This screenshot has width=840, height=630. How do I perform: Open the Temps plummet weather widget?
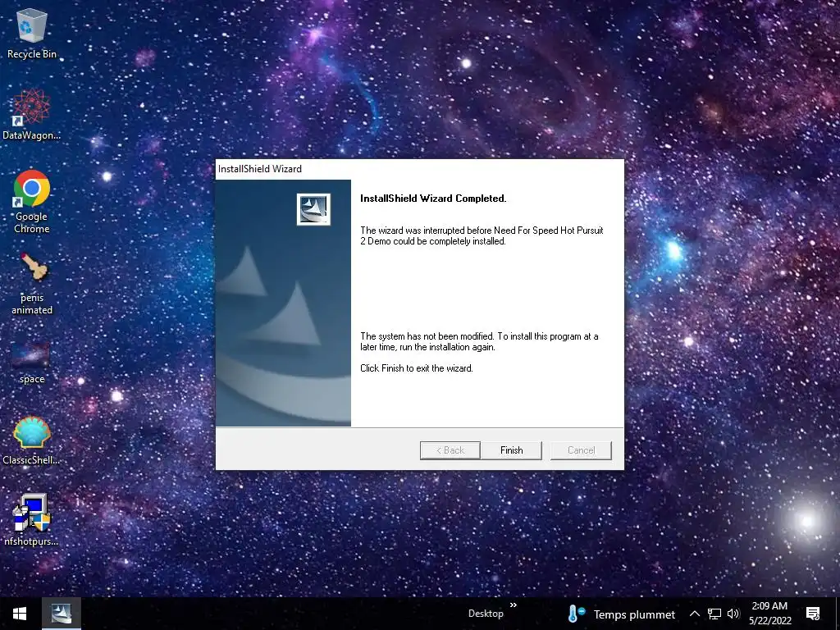(622, 614)
